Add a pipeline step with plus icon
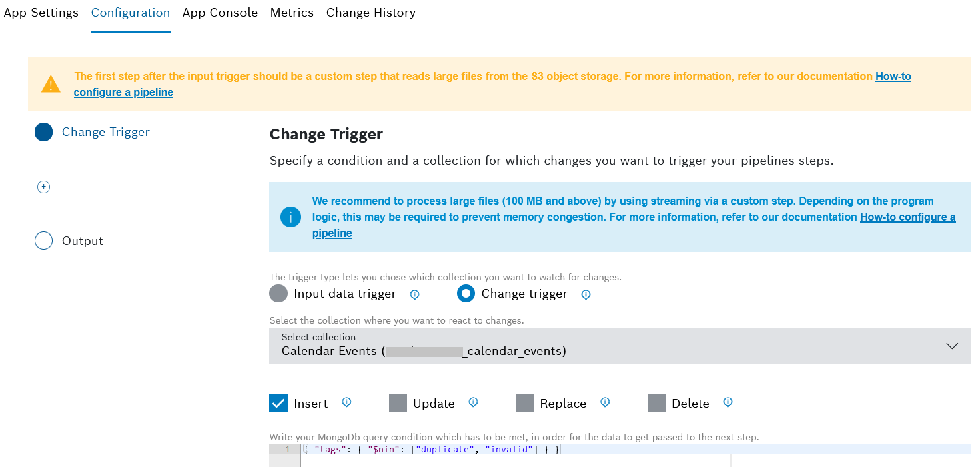Screen dimensions: 980x467 point(43,187)
